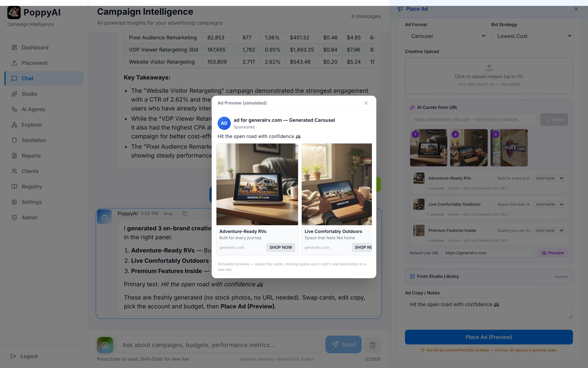Click the Groq model badge
Screen dimensions: 588x368
[x=168, y=213]
